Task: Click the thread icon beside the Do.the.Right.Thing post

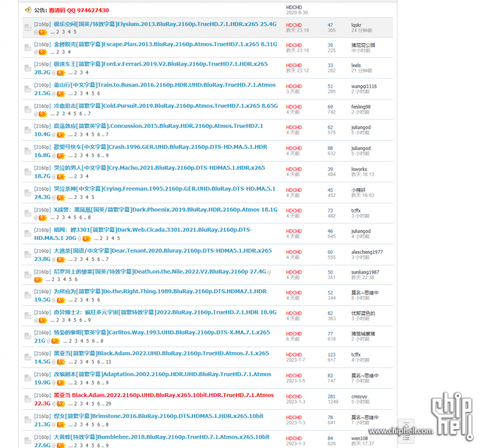Action: click(x=28, y=295)
